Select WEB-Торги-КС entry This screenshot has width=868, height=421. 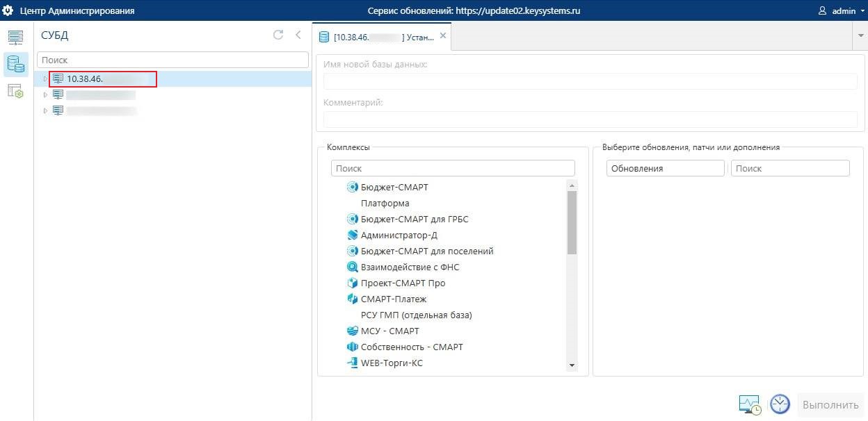tap(392, 363)
